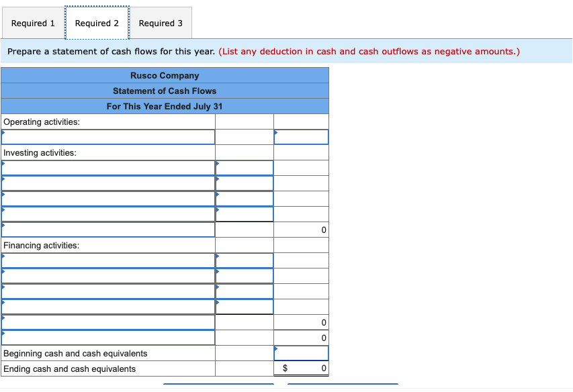Open the investing total label dropdown above Financing activities
The image size is (573, 392).
108,230
